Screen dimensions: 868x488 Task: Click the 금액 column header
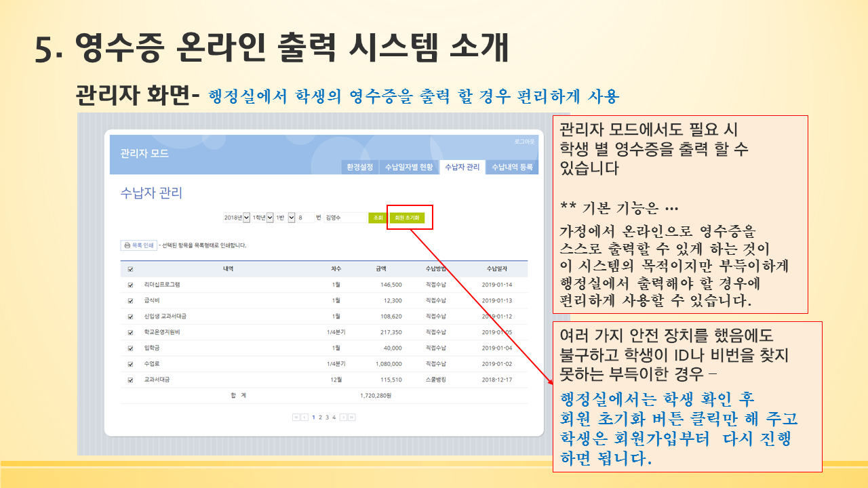coord(381,269)
